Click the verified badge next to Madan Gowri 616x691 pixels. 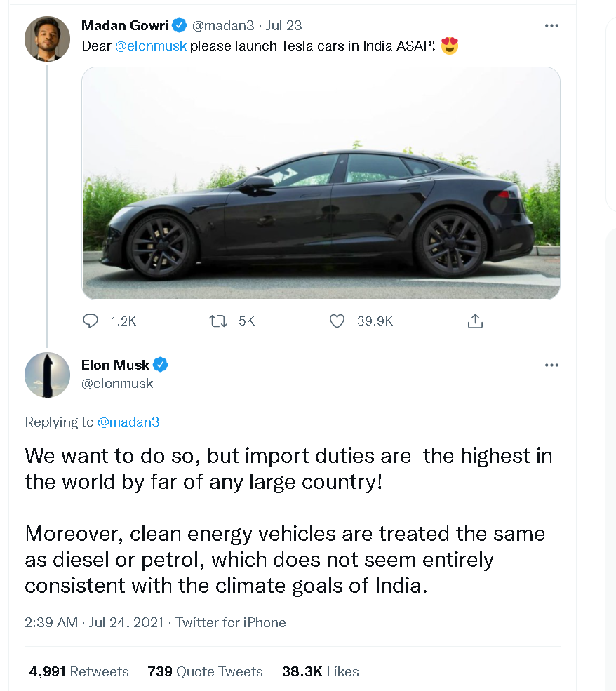point(179,25)
